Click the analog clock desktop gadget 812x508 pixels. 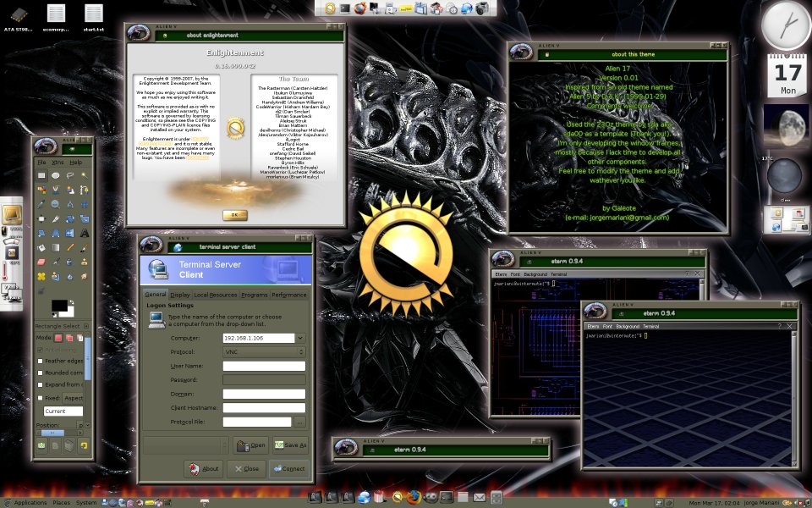(x=786, y=25)
